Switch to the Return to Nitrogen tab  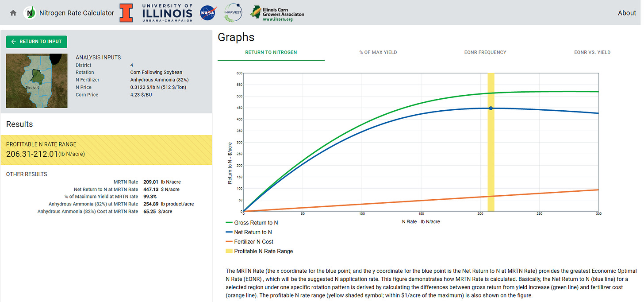click(271, 52)
